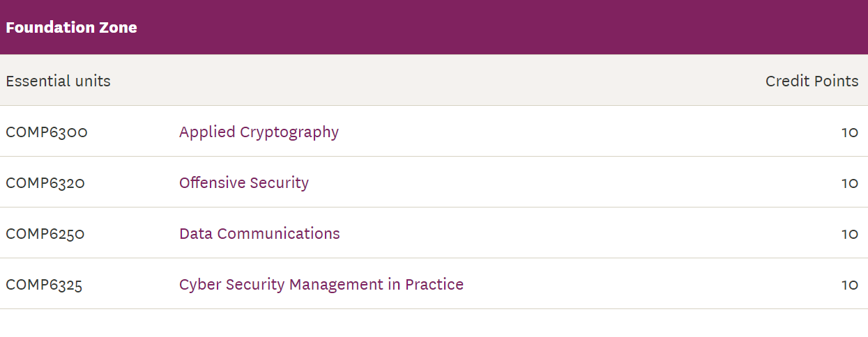
Task: Click the COMP6320 unit code
Action: tap(45, 183)
